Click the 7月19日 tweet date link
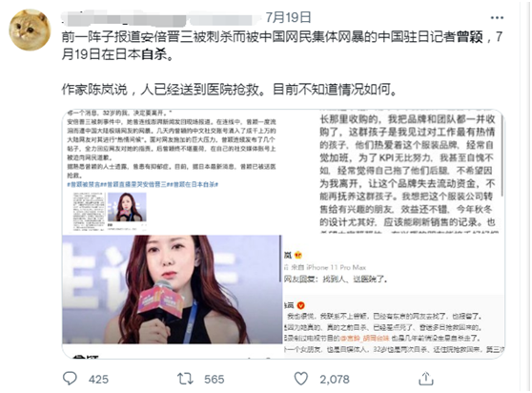The height and width of the screenshot is (393, 532). 288,17
